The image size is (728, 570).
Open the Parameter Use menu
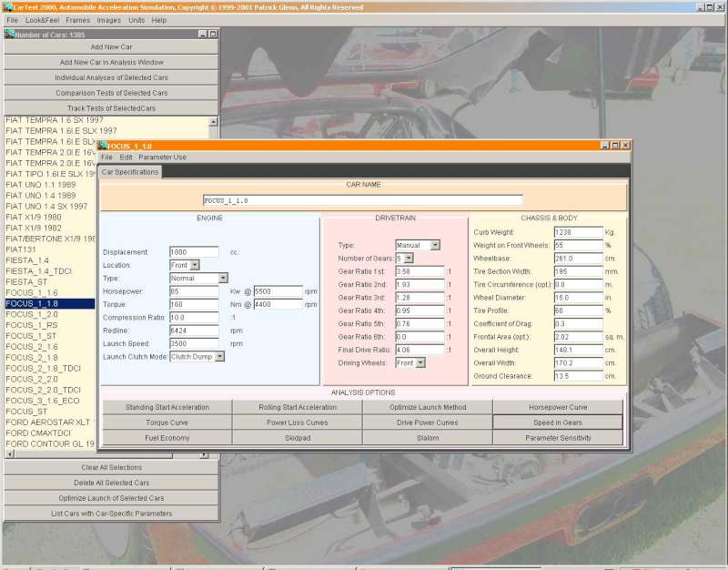(162, 158)
